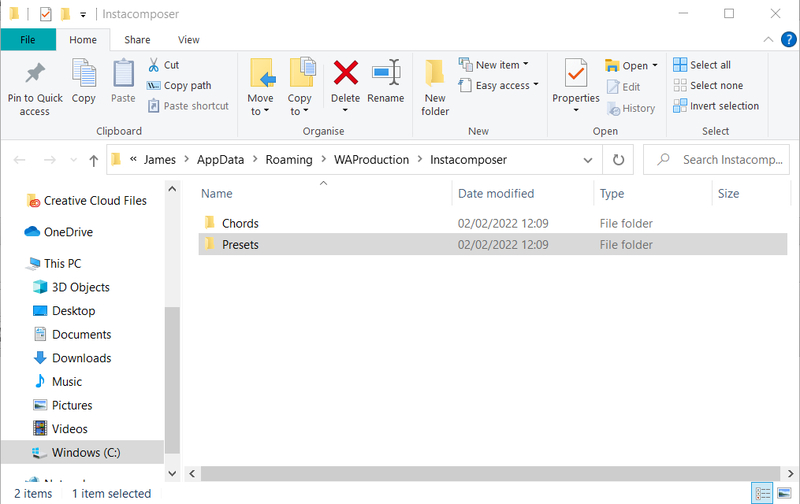Collapse the ribbon with the chevron
This screenshot has width=800, height=504.
click(x=768, y=39)
